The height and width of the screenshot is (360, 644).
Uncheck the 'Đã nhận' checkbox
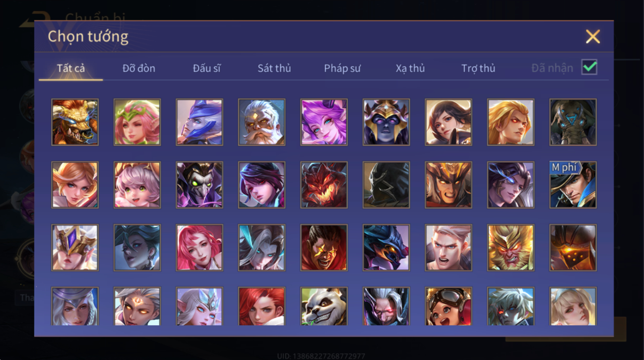pyautogui.click(x=589, y=67)
